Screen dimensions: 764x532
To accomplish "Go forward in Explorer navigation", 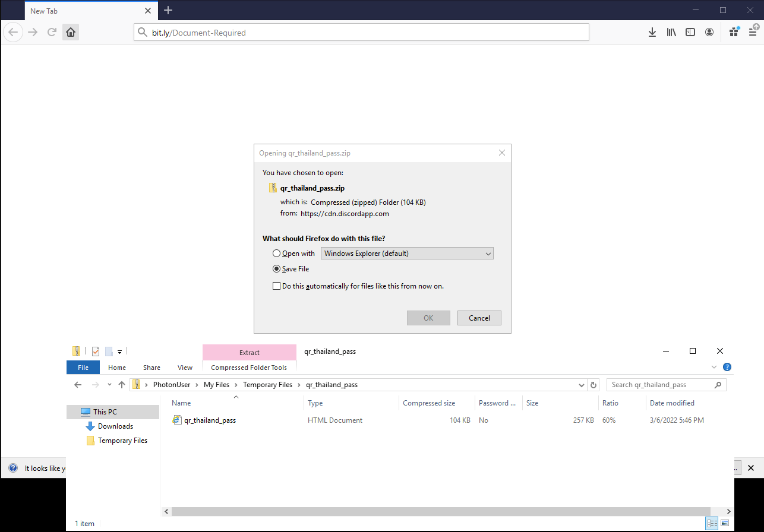I will (96, 385).
